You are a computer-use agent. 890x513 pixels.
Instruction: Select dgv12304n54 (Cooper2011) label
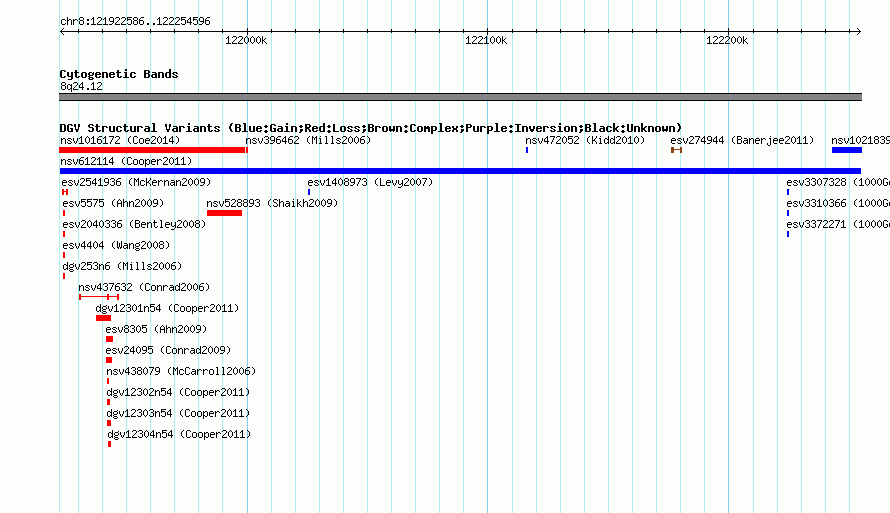click(179, 434)
